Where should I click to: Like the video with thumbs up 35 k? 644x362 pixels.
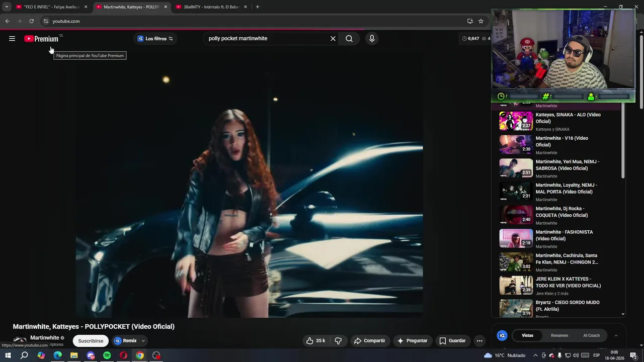(x=315, y=341)
